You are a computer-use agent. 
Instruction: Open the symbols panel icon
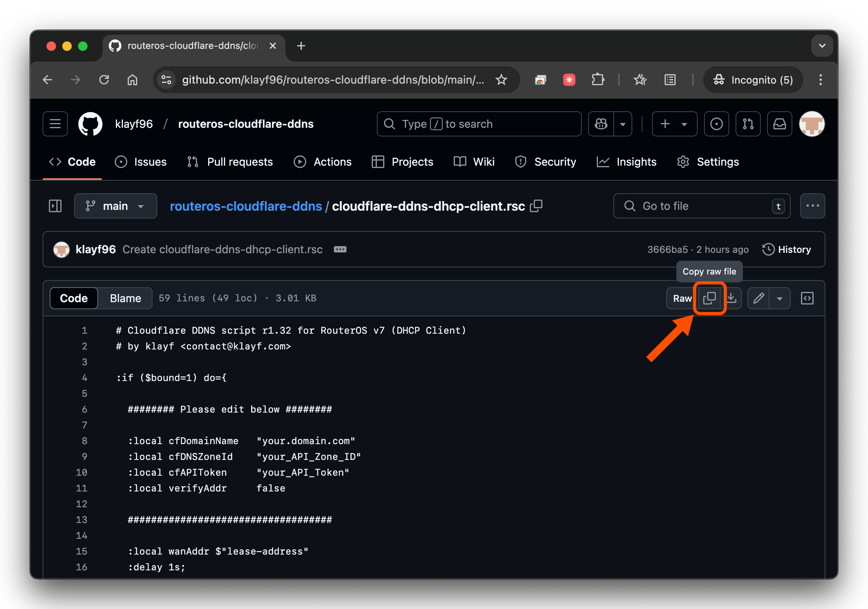click(x=807, y=298)
